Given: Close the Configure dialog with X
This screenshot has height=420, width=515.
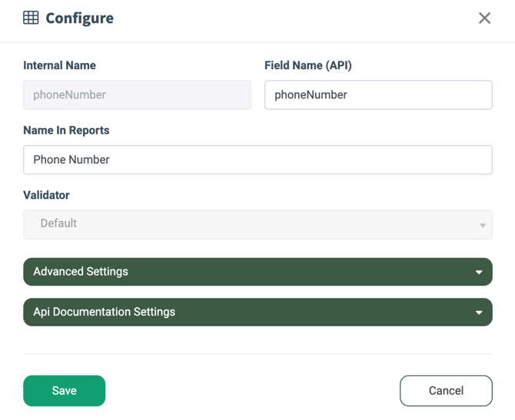Looking at the screenshot, I should click(x=484, y=18).
